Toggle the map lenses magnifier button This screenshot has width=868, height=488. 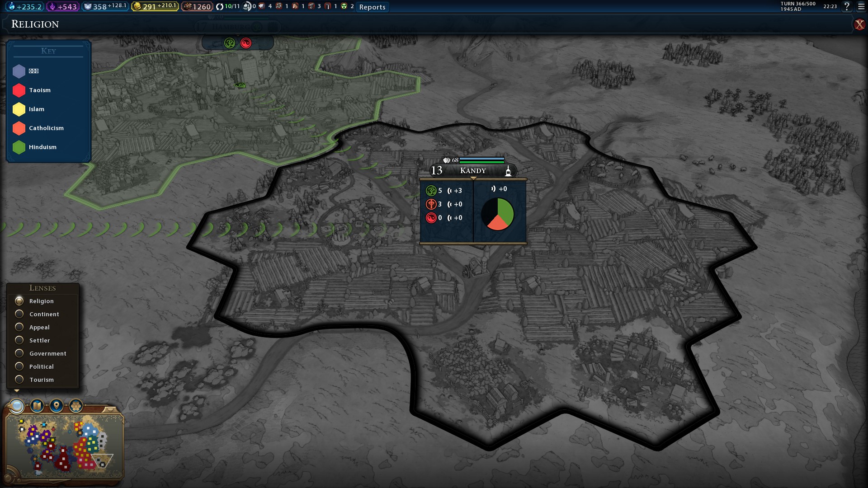(x=17, y=406)
